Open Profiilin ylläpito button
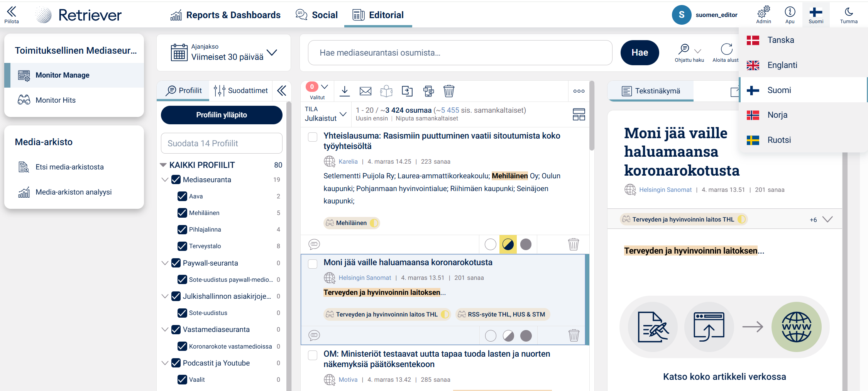This screenshot has height=391, width=868. (222, 115)
